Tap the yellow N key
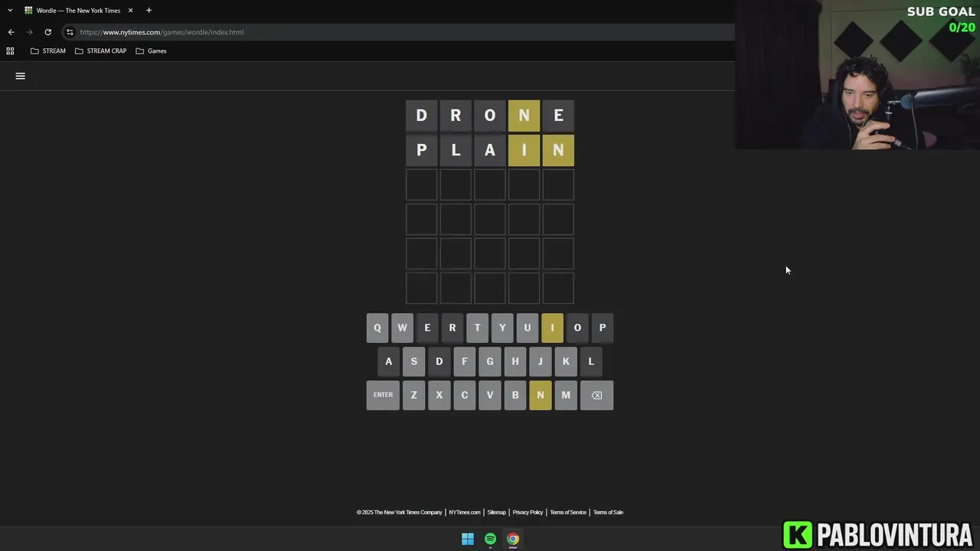The height and width of the screenshot is (551, 980). [541, 395]
